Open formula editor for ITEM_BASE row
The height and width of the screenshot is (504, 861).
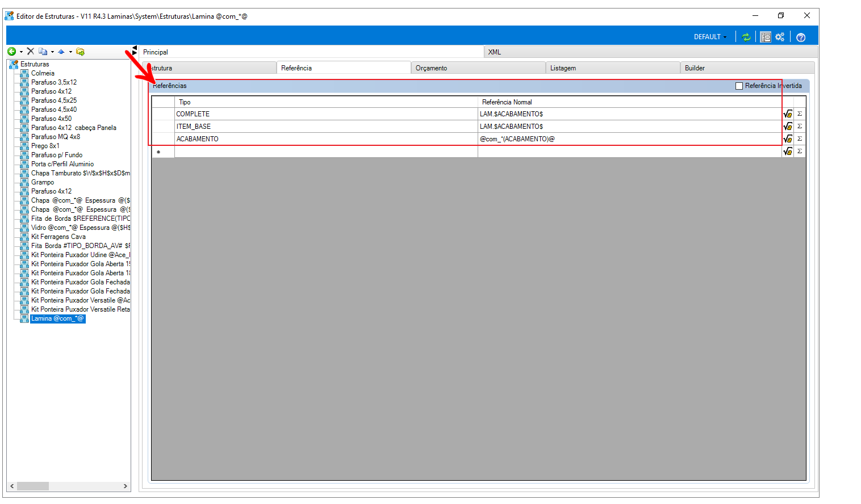788,127
